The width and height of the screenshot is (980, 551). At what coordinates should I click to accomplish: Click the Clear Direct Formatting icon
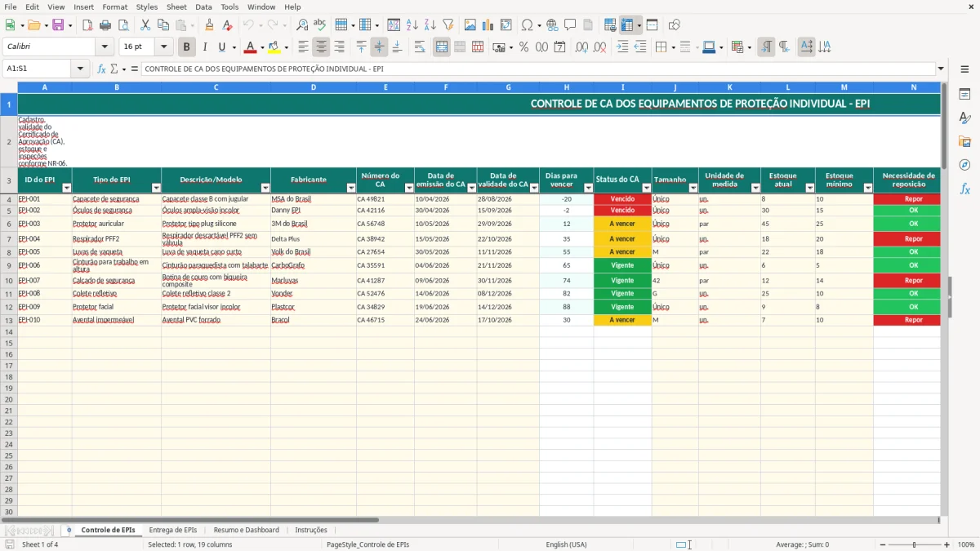coord(227,25)
